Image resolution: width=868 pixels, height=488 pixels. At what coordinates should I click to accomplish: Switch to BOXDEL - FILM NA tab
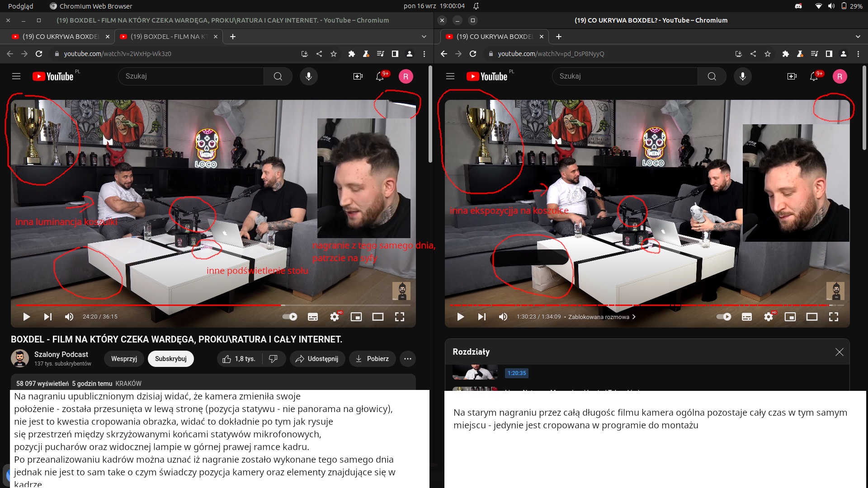click(x=165, y=37)
